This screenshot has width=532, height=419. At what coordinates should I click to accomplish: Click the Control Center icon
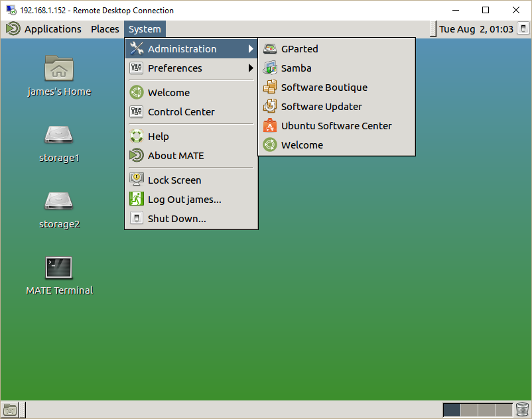tap(137, 111)
